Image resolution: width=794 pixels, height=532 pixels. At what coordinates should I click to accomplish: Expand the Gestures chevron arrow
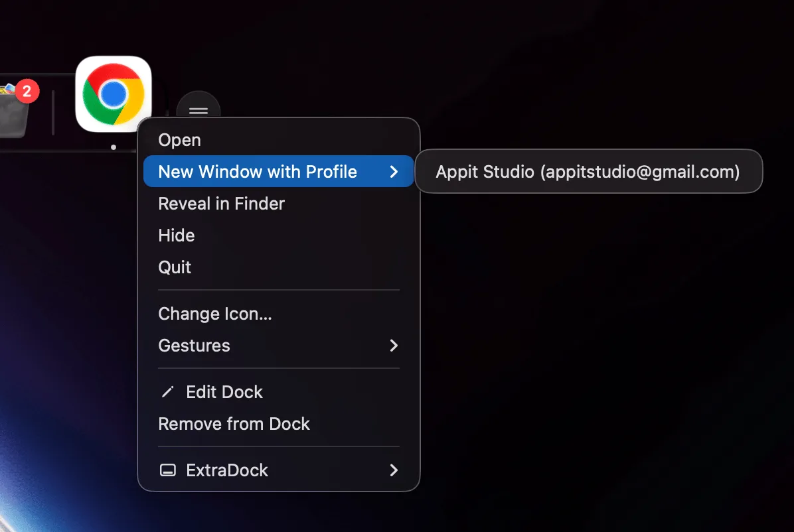coord(394,345)
